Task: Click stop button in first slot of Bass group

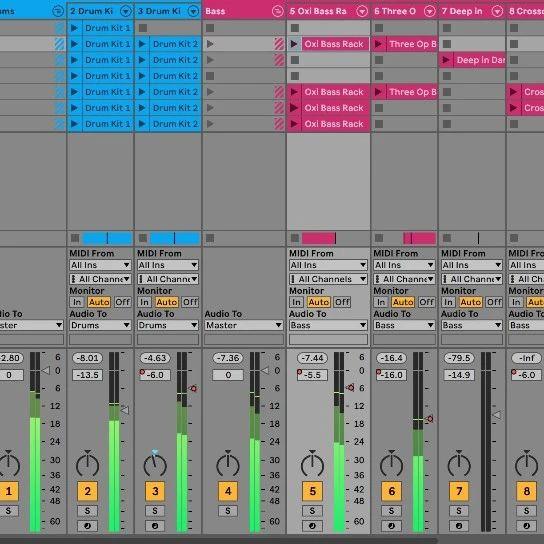Action: pyautogui.click(x=210, y=28)
